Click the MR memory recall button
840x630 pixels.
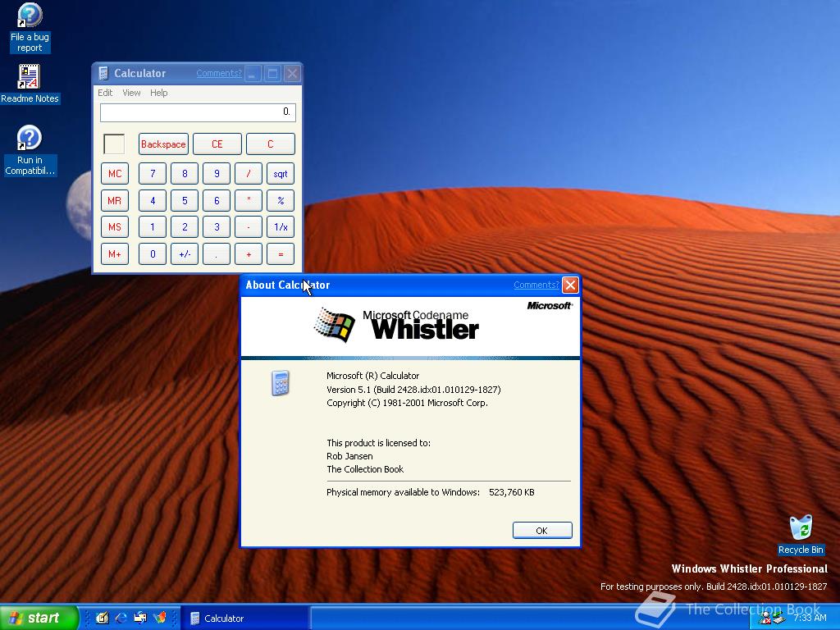click(x=115, y=200)
